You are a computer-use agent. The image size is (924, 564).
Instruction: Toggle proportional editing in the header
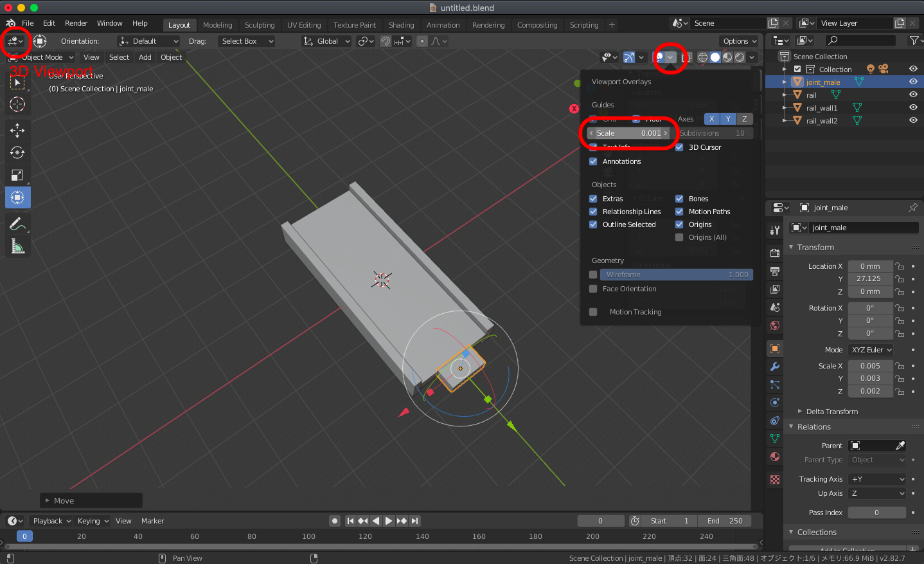click(422, 41)
